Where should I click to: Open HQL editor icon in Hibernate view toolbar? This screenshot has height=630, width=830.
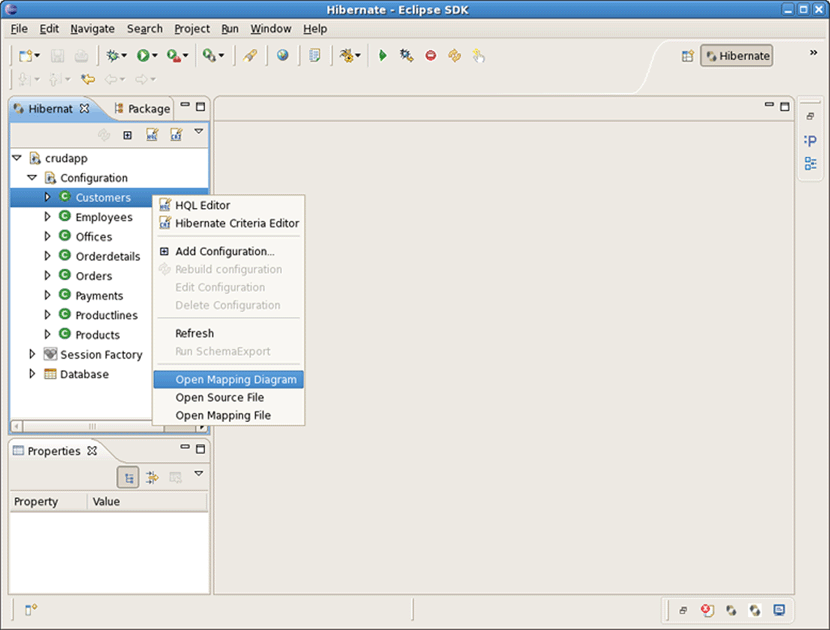(x=152, y=134)
